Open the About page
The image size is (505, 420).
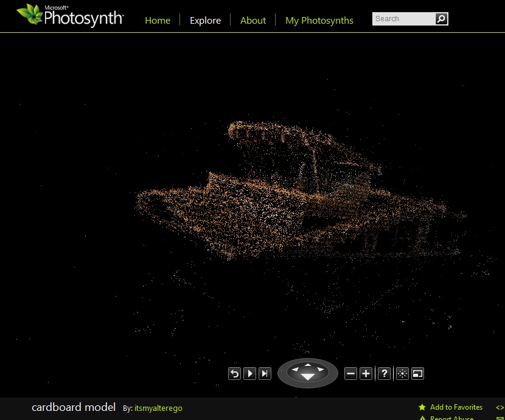point(253,20)
